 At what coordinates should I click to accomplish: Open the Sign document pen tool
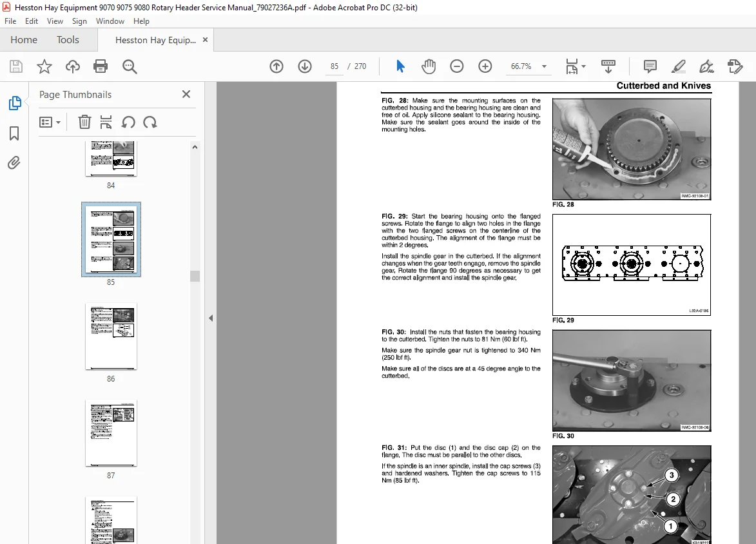click(707, 66)
